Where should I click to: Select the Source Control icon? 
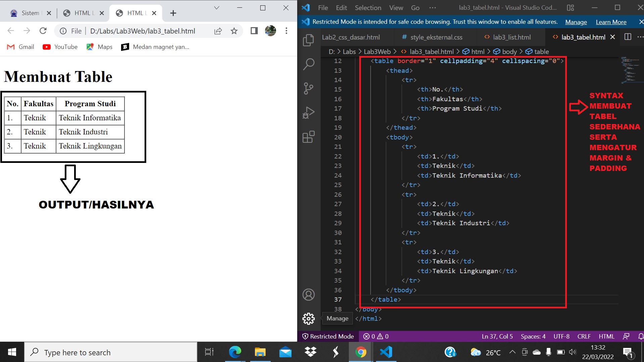tap(308, 88)
